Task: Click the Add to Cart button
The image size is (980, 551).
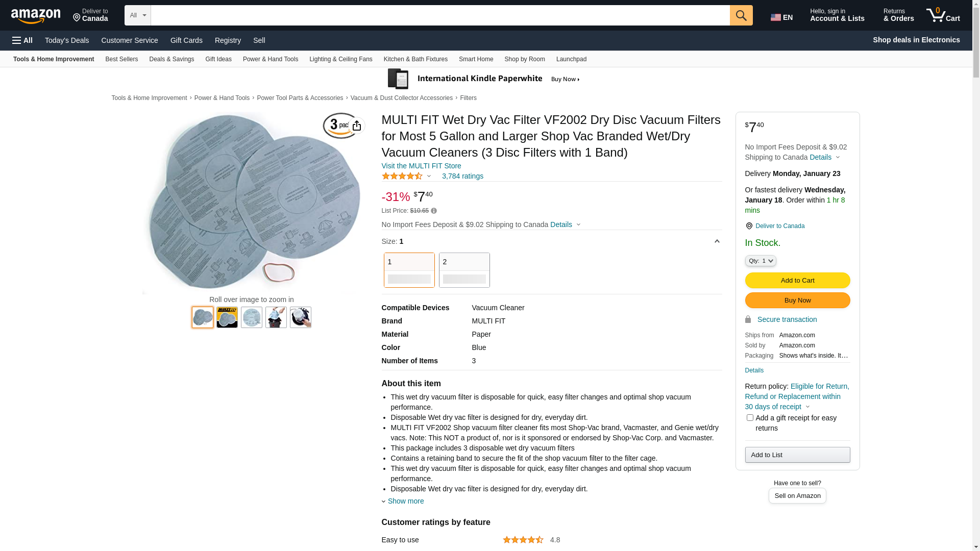Action: [797, 280]
